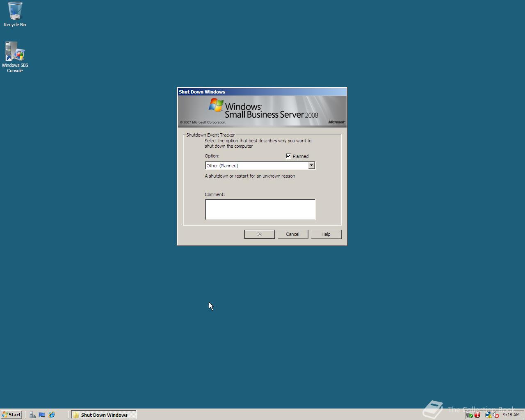This screenshot has height=420, width=525.
Task: Click the muted volume speaker tray icon
Action: point(496,415)
